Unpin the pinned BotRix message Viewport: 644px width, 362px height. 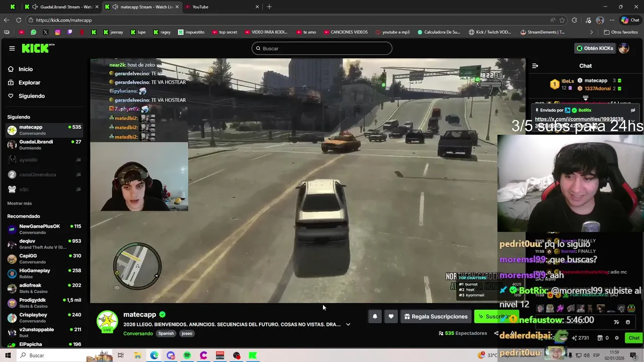(633, 110)
